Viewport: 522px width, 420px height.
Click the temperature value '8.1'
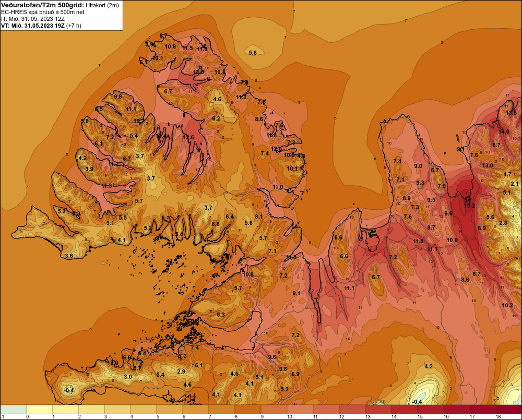coord(259,217)
